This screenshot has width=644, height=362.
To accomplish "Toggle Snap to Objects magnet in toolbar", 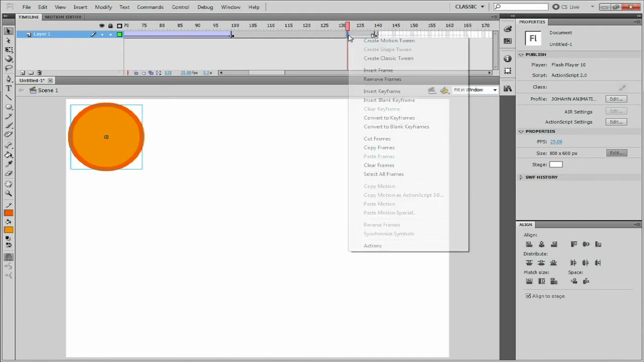I will click(9, 257).
